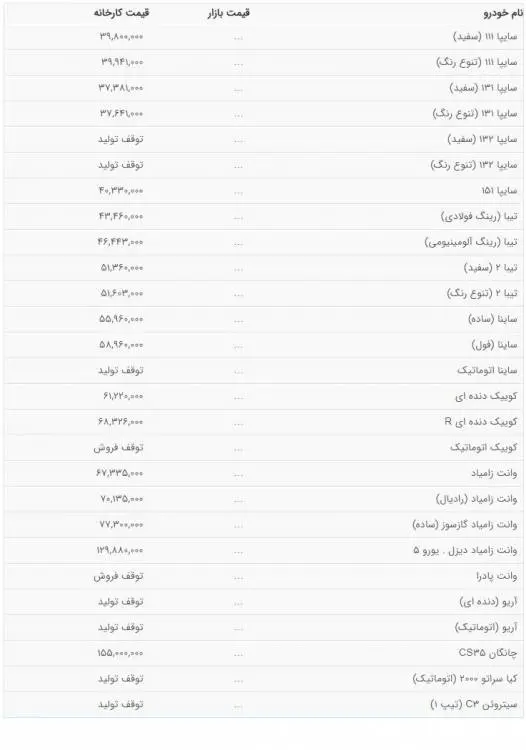Click the آریو (اتوماتیک) car name
This screenshot has height=750, width=526.
tap(486, 628)
